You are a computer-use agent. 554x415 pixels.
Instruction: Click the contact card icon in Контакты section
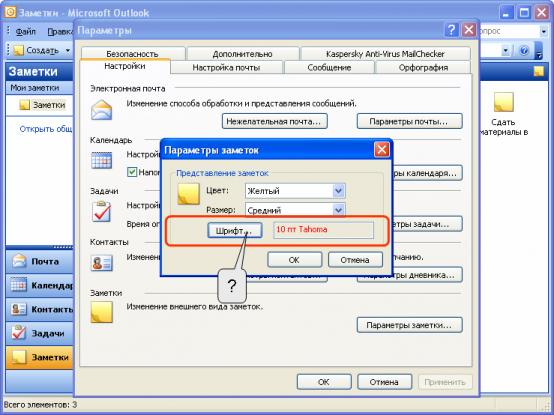[x=102, y=263]
